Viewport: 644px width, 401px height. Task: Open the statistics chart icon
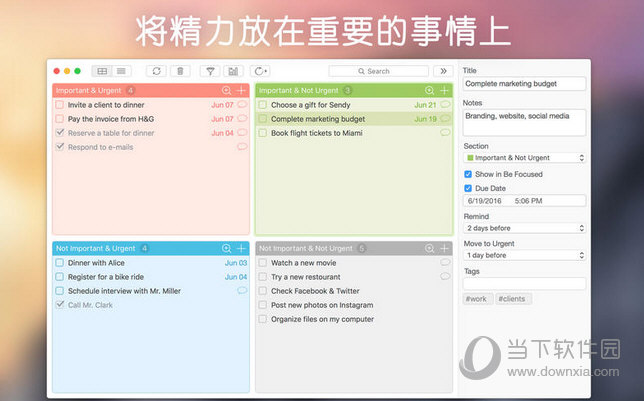pos(233,71)
